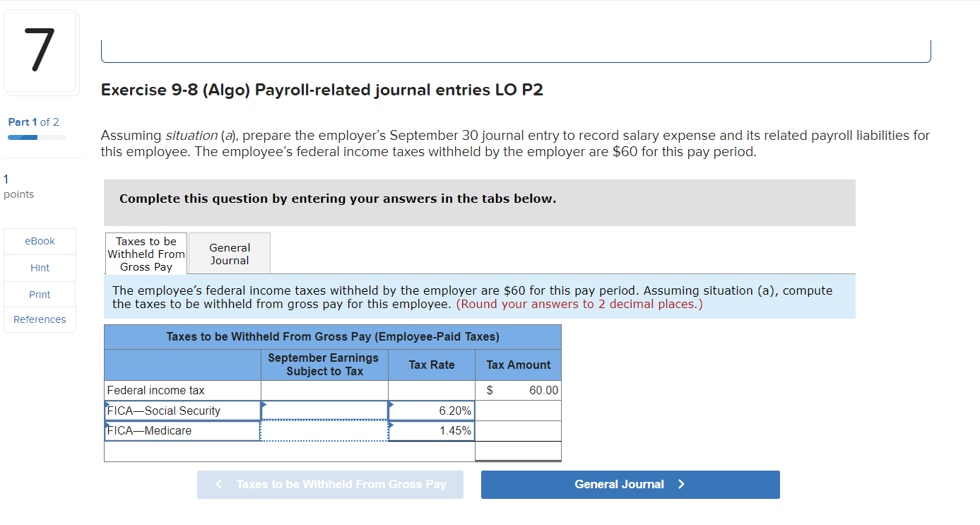Select the Social Security Tax Amount cell
980x525 pixels.
coord(518,410)
